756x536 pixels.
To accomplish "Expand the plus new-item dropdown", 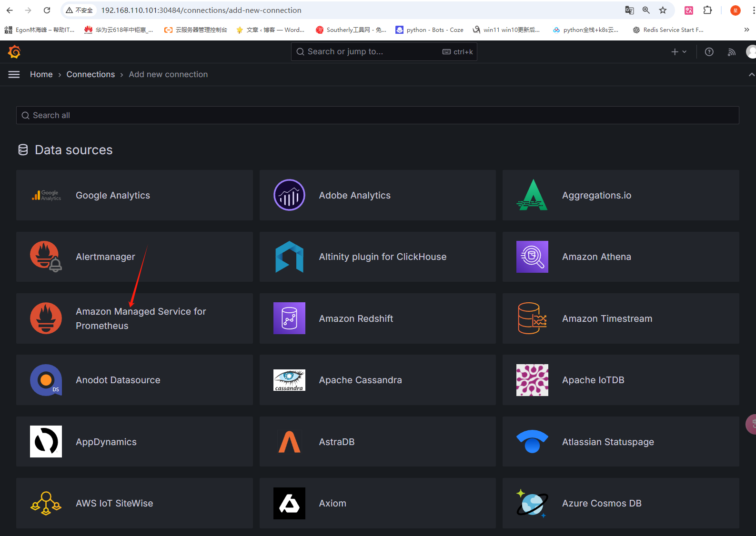I will (x=679, y=52).
